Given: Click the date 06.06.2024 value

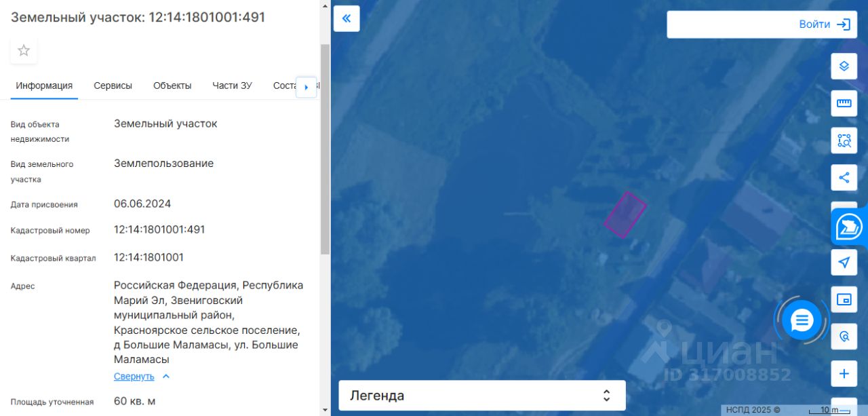Looking at the screenshot, I should coord(142,204).
